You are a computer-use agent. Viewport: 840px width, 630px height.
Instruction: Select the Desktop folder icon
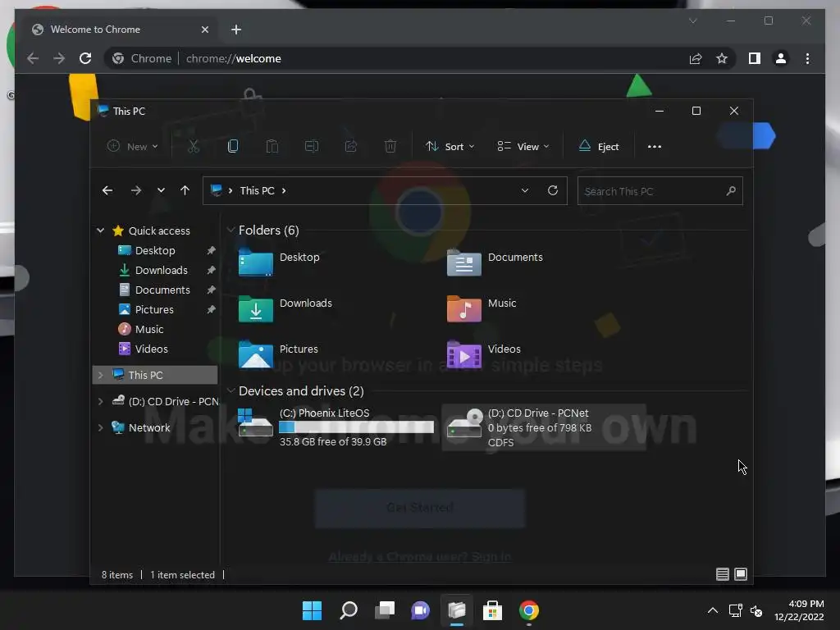[256, 263]
